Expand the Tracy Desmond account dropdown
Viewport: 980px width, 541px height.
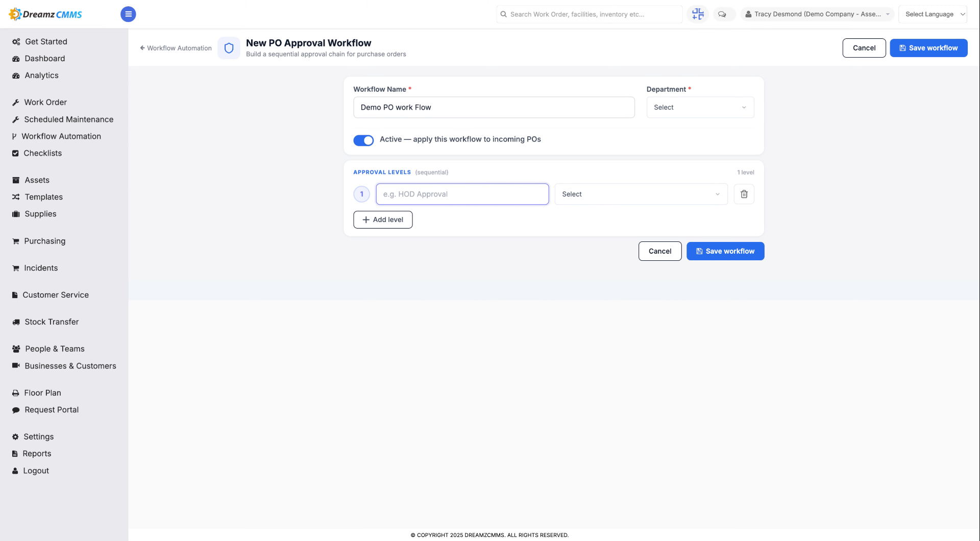coord(817,14)
